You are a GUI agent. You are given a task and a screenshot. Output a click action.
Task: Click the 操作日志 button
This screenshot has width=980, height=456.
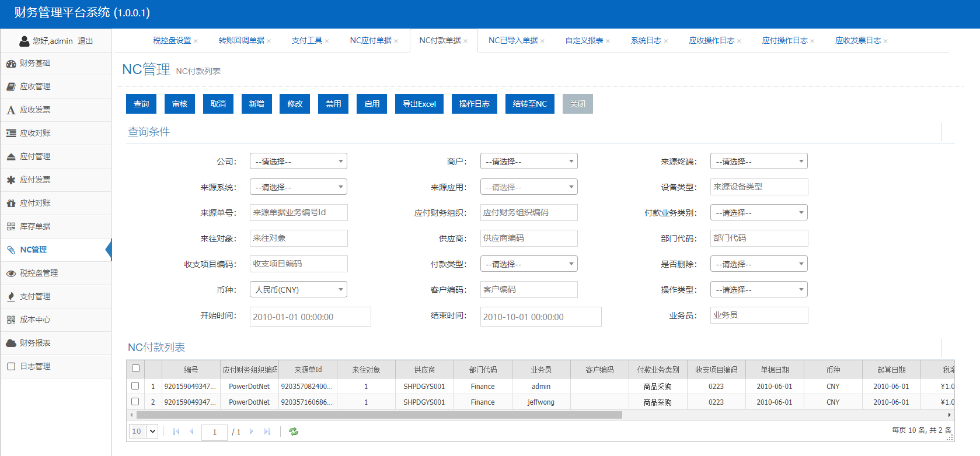pos(474,104)
